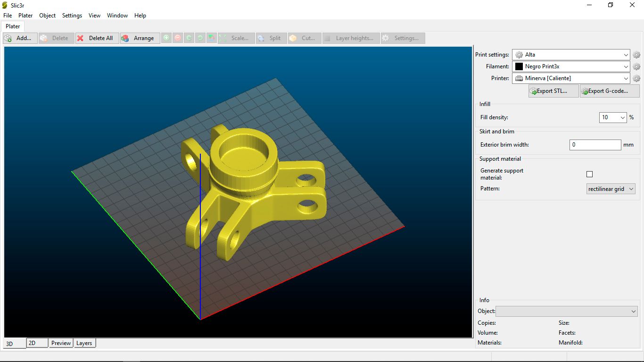Switch to the Layers tab
The width and height of the screenshot is (644, 362).
click(84, 343)
